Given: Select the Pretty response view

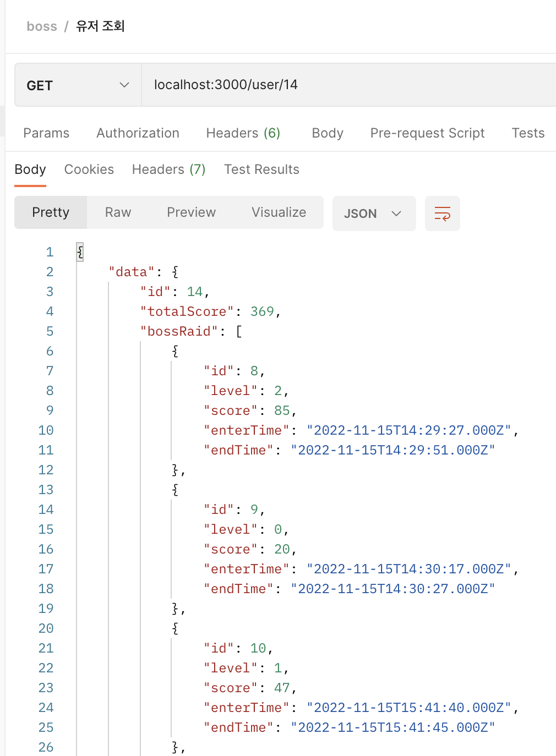Looking at the screenshot, I should point(50,212).
